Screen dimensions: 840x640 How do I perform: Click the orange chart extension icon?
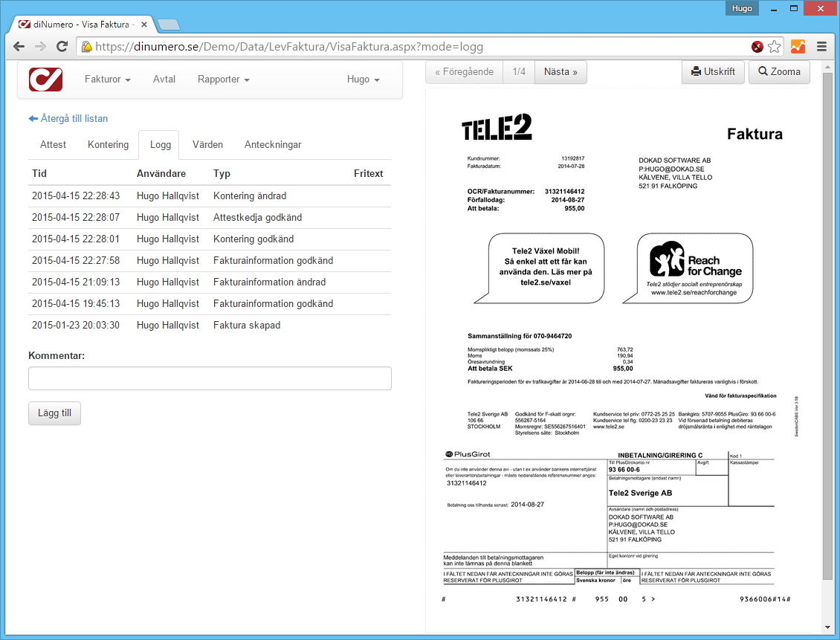798,47
